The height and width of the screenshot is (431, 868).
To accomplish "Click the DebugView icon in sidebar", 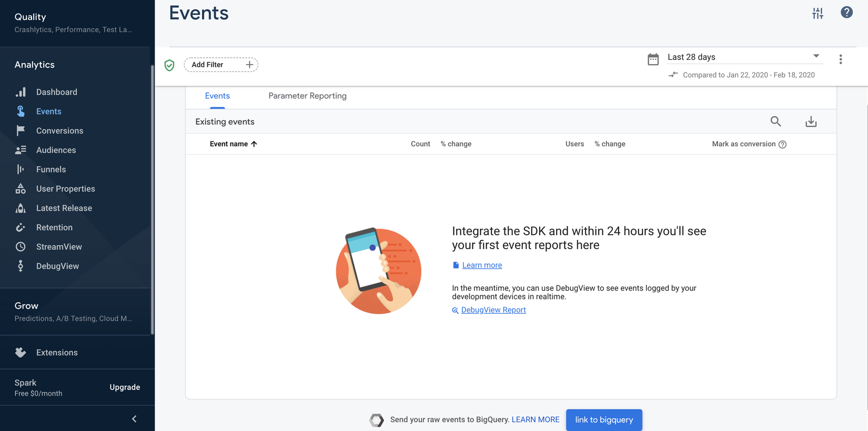I will click(21, 266).
